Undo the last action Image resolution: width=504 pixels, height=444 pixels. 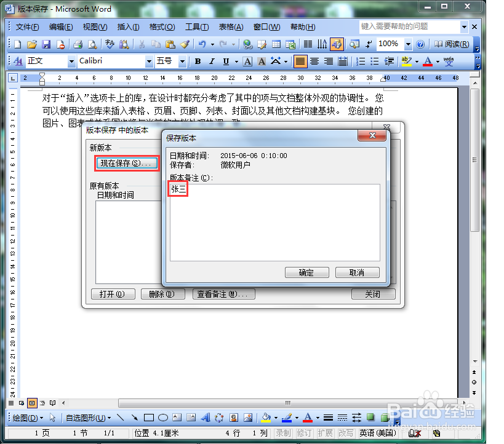pyautogui.click(x=202, y=44)
